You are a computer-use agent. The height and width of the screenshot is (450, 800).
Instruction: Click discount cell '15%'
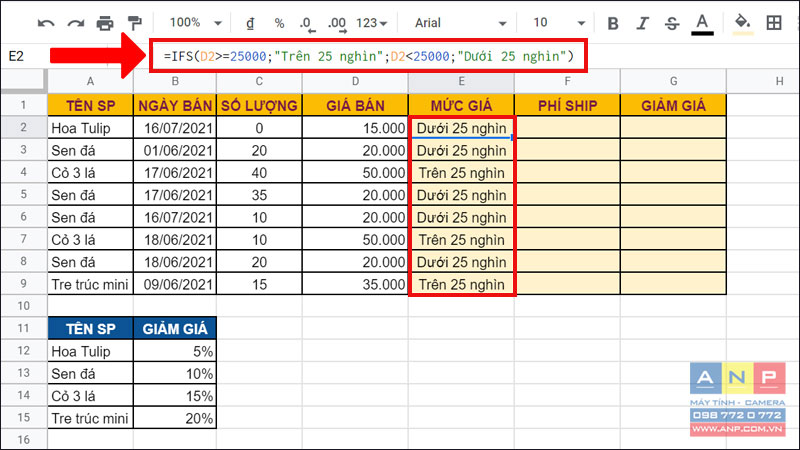tap(175, 396)
